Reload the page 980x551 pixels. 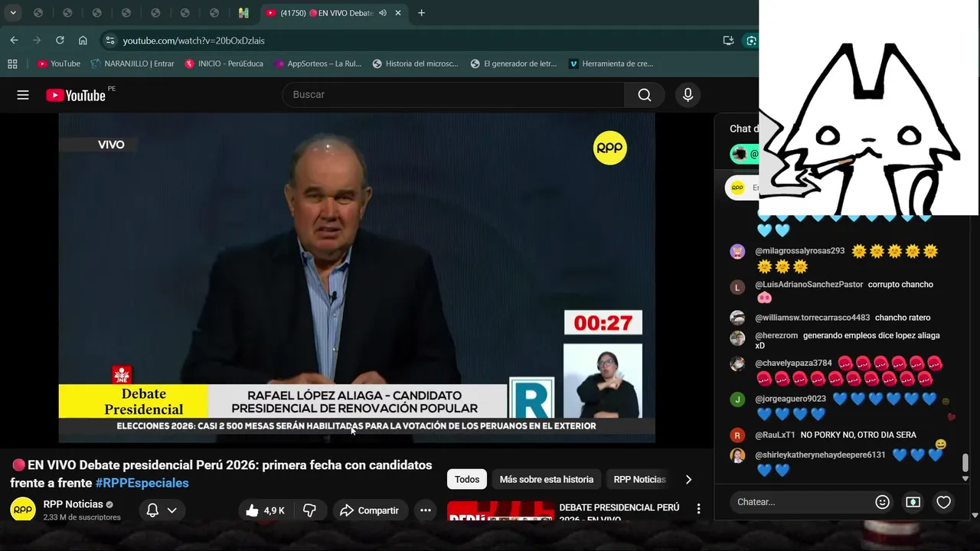point(60,40)
